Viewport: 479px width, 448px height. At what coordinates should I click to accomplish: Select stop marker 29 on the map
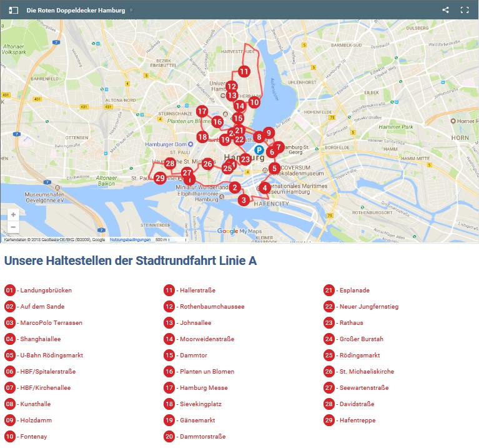[160, 178]
